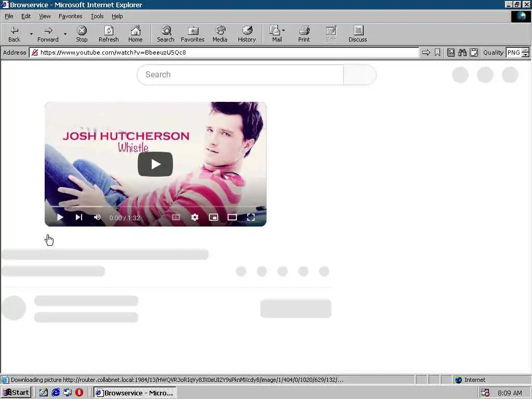
Task: Click the Forward navigation button
Action: point(48,34)
